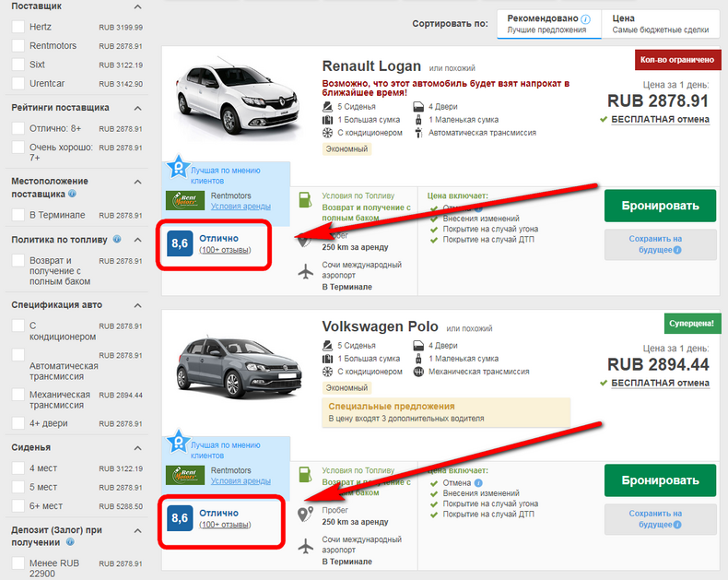Screen dimensions: 728x580
Task: Check the Менее RUB 22900 deposit filter
Action: pyautogui.click(x=18, y=563)
